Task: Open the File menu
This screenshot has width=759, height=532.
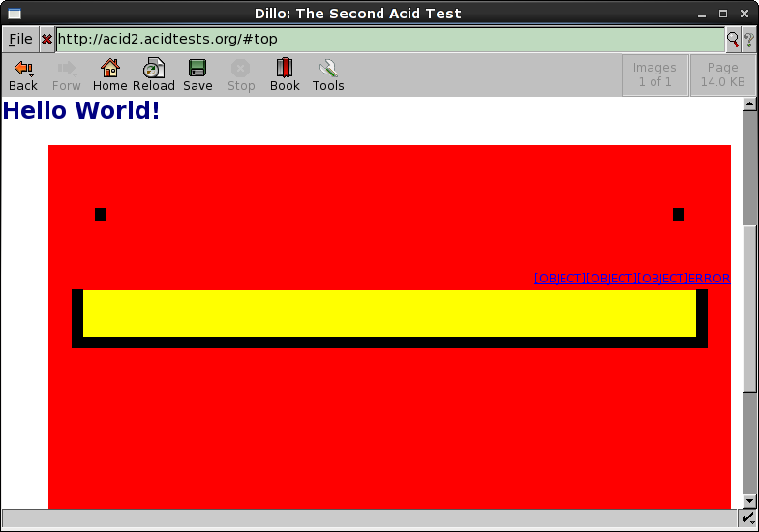Action: tap(20, 40)
